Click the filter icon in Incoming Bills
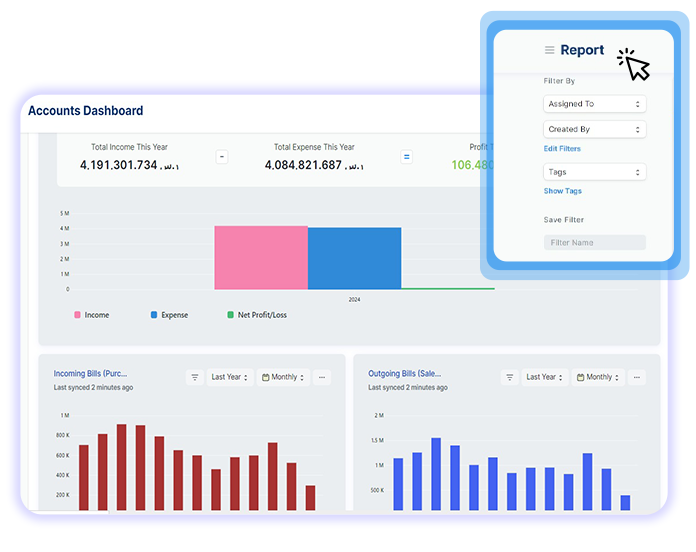Viewport: 696px width, 552px height. pyautogui.click(x=195, y=377)
